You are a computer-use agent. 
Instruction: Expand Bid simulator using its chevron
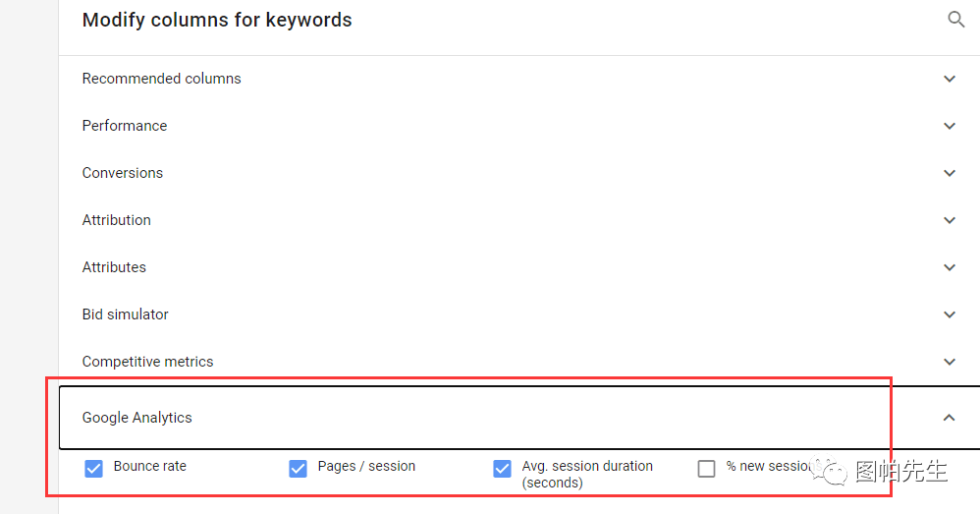pos(950,314)
